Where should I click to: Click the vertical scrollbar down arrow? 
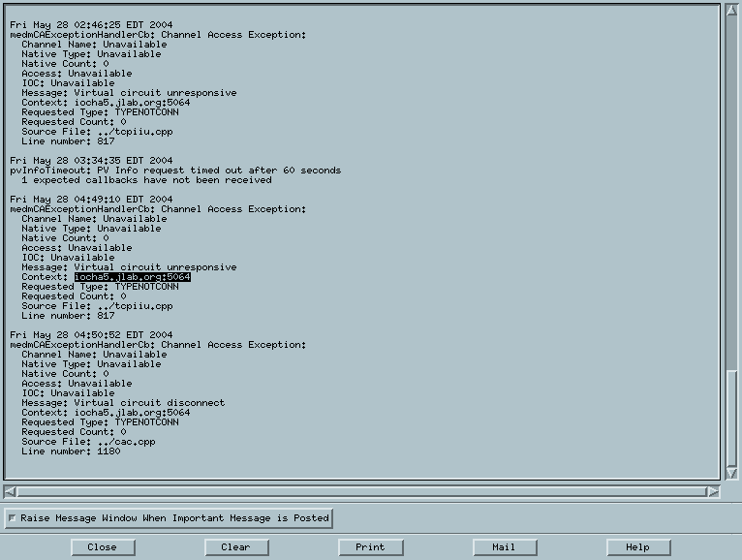(731, 474)
